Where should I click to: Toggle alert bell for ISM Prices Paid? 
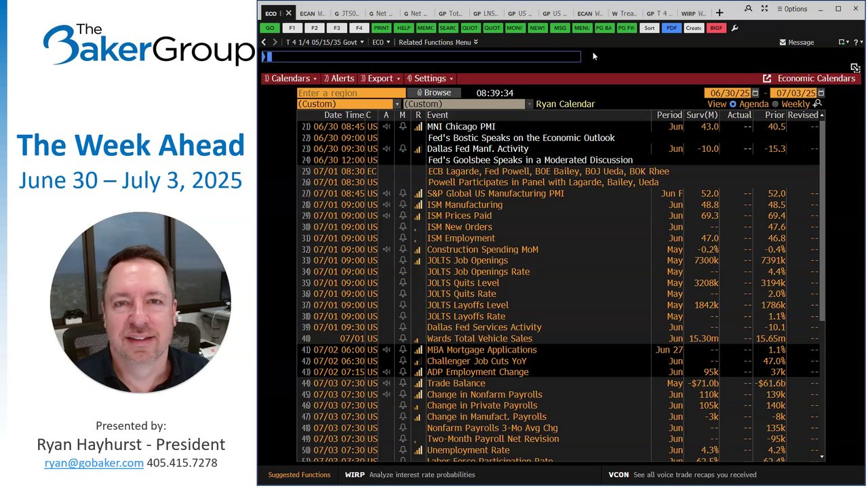403,216
